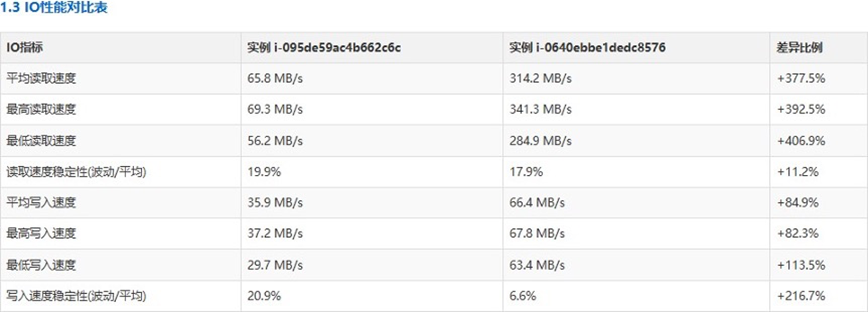Click the 65.8 MB/s cell
Screen dimensions: 868x312
click(275, 78)
